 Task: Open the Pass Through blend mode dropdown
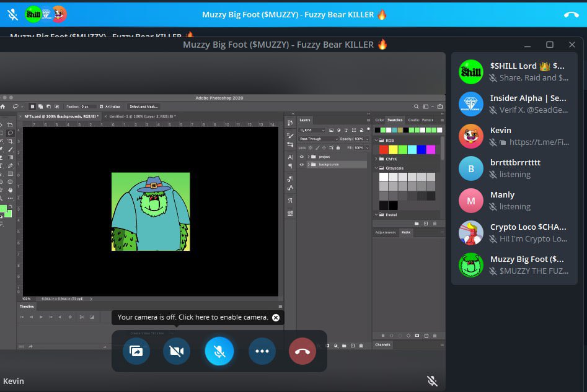tap(319, 139)
